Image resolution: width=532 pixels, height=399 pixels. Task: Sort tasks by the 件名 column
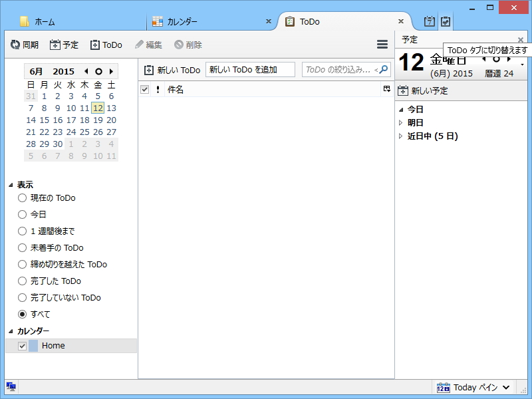click(273, 90)
